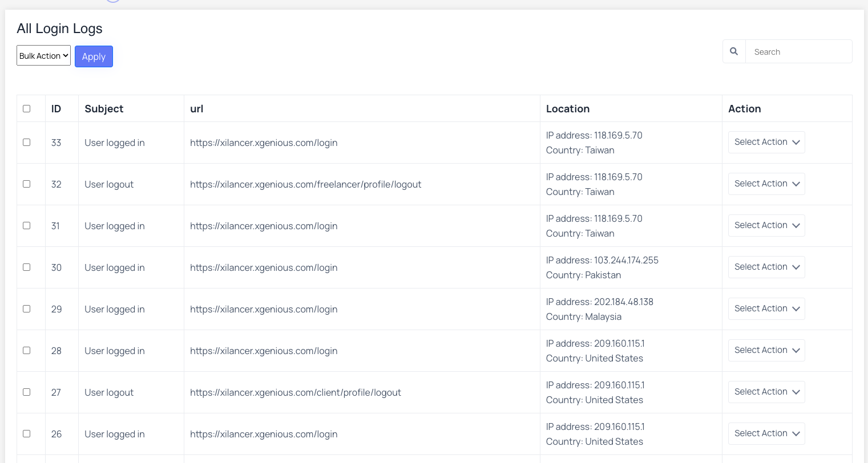The width and height of the screenshot is (868, 463).
Task: Open Select Action for log ID 33
Action: pyautogui.click(x=766, y=142)
